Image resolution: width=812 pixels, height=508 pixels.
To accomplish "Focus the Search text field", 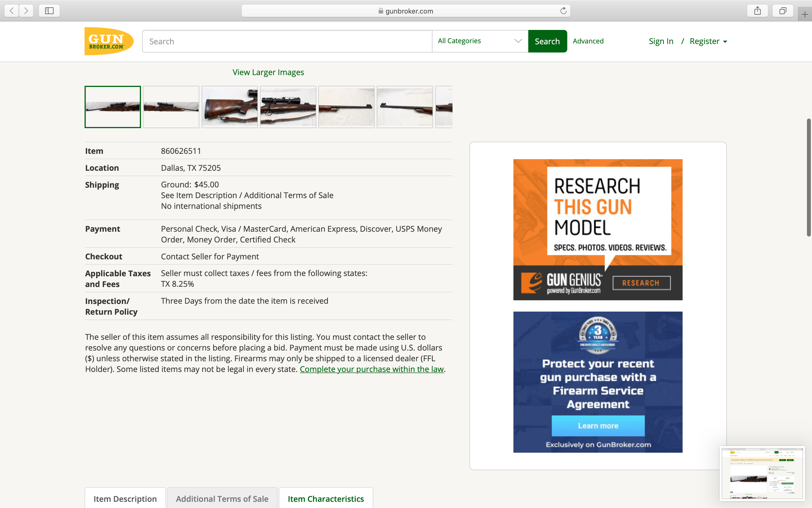I will 287,41.
